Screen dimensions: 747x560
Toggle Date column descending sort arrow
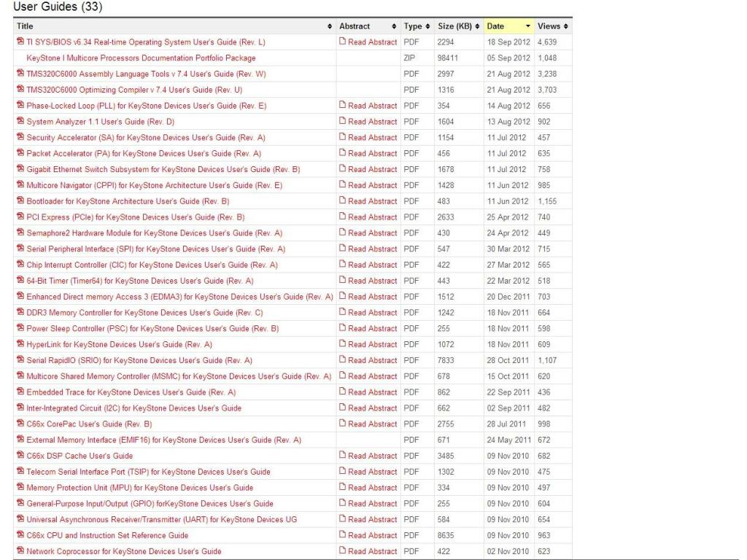(528, 26)
